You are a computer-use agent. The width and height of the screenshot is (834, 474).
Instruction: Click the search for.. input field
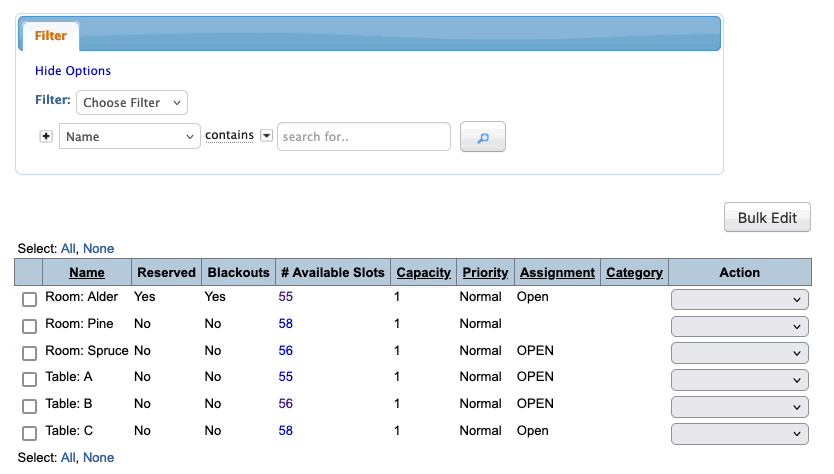tap(364, 137)
